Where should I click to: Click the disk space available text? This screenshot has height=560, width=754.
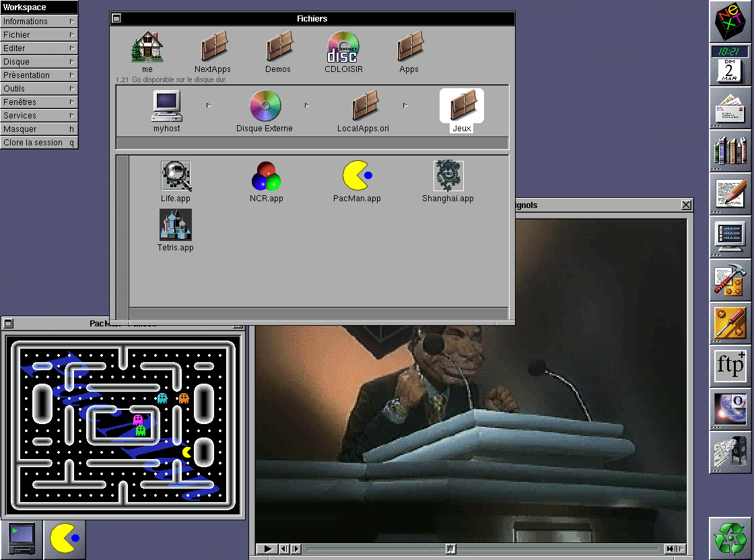pyautogui.click(x=170, y=80)
